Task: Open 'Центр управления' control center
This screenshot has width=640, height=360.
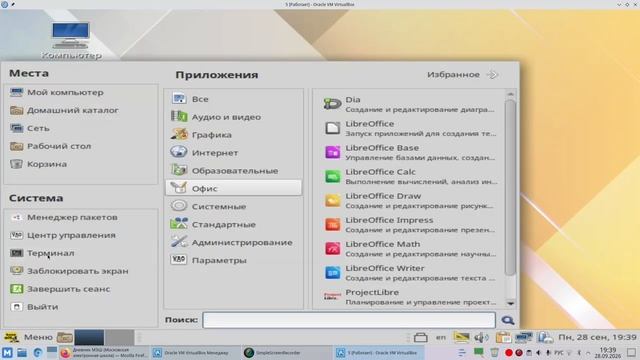Action: pyautogui.click(x=81, y=235)
